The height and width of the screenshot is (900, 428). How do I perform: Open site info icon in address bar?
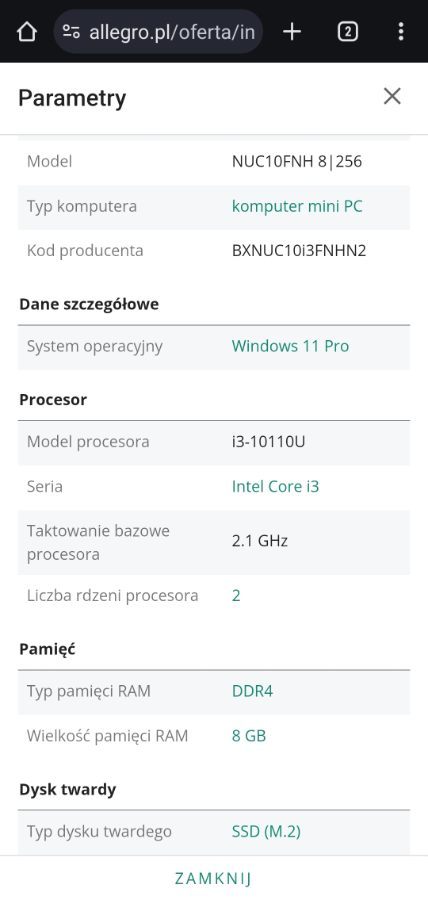71,32
